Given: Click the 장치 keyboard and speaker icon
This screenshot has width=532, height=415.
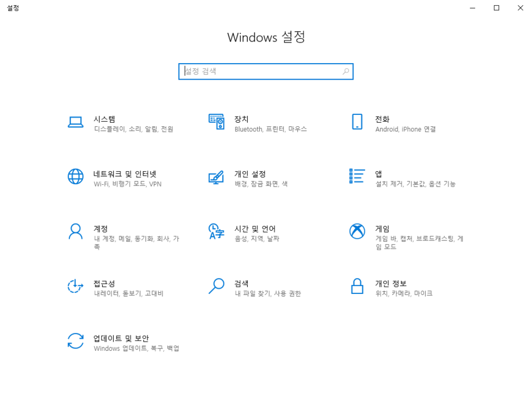Looking at the screenshot, I should (x=217, y=122).
